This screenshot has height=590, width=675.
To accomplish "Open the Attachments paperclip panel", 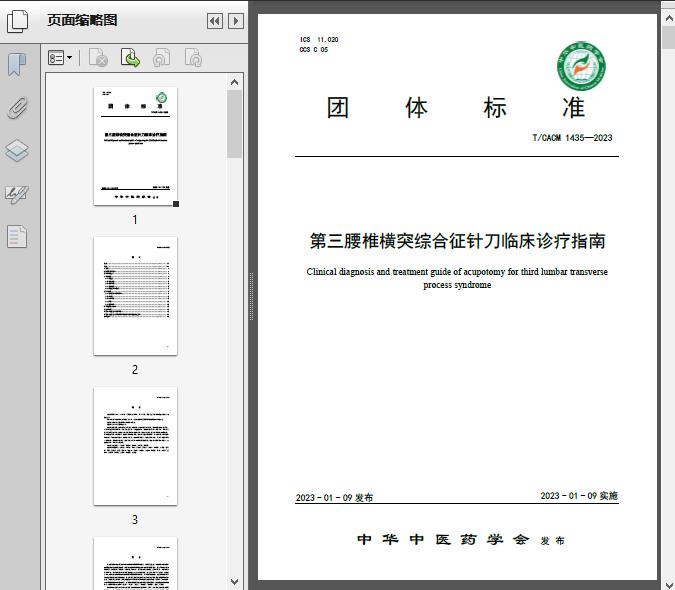I will tap(17, 108).
